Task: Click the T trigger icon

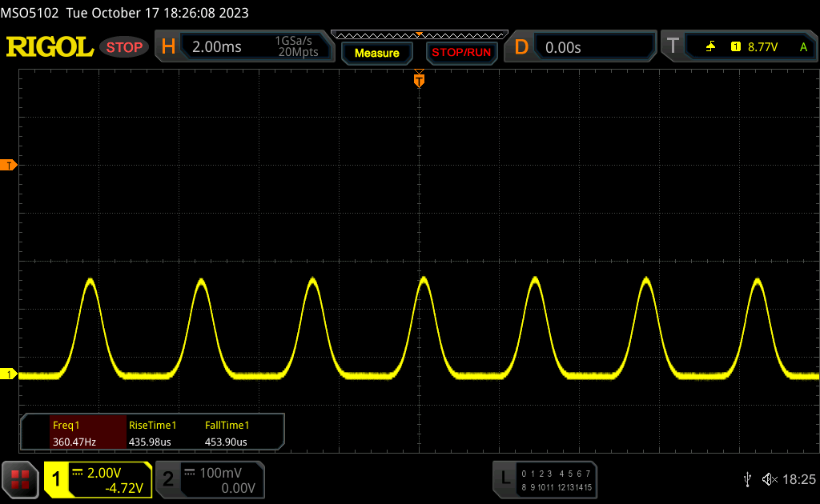Action: tap(673, 47)
